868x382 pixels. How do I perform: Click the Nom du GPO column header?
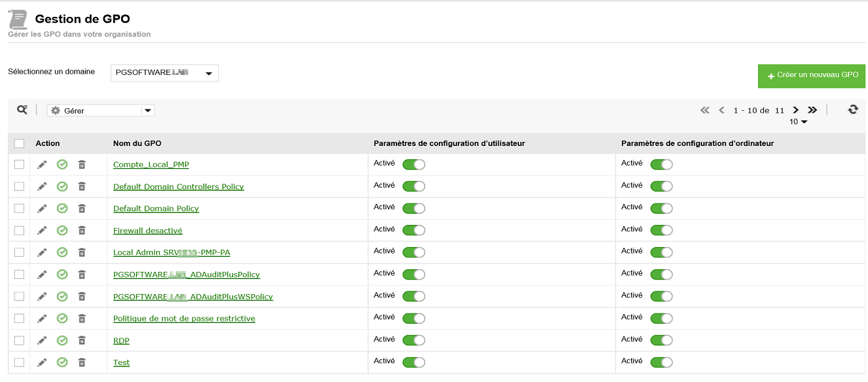tap(137, 143)
